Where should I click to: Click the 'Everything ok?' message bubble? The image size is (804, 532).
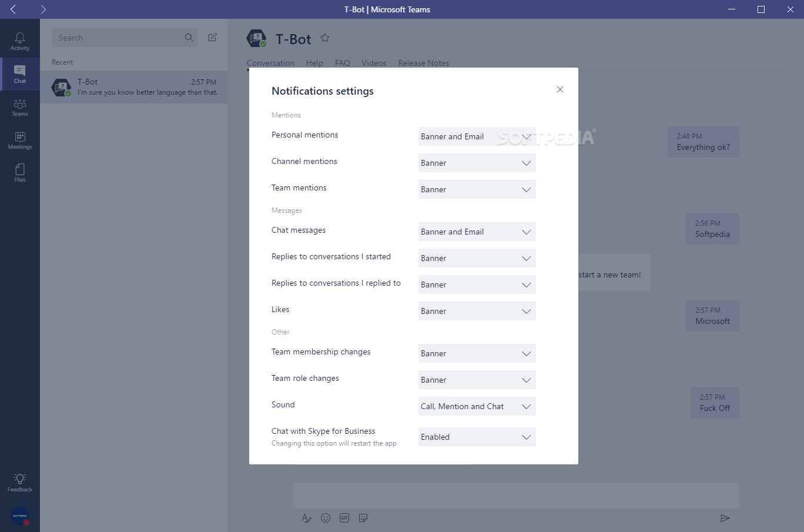(704, 142)
